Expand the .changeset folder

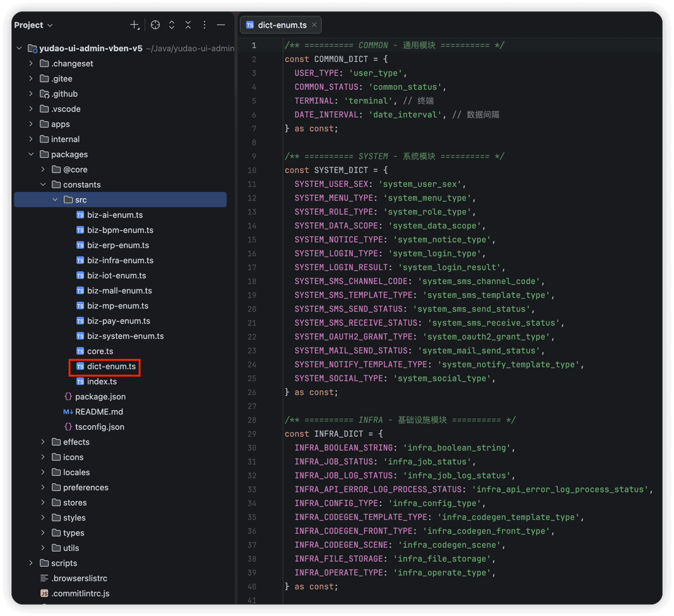(30, 63)
